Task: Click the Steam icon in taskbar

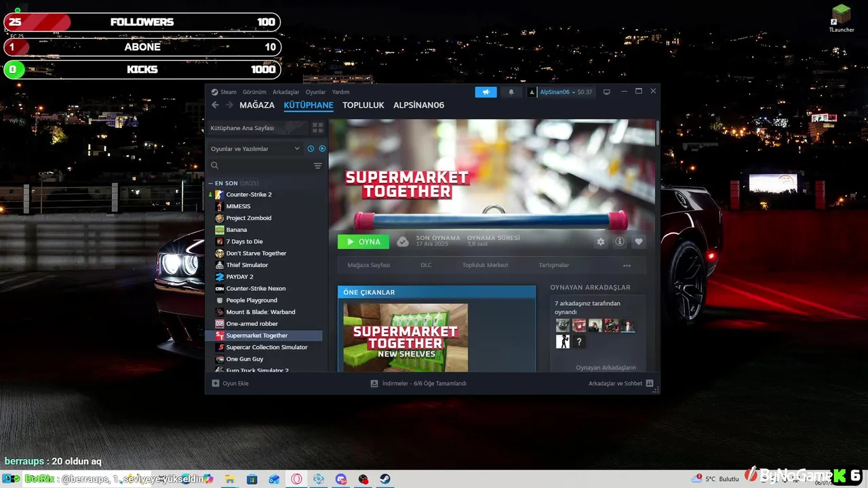Action: [385, 479]
